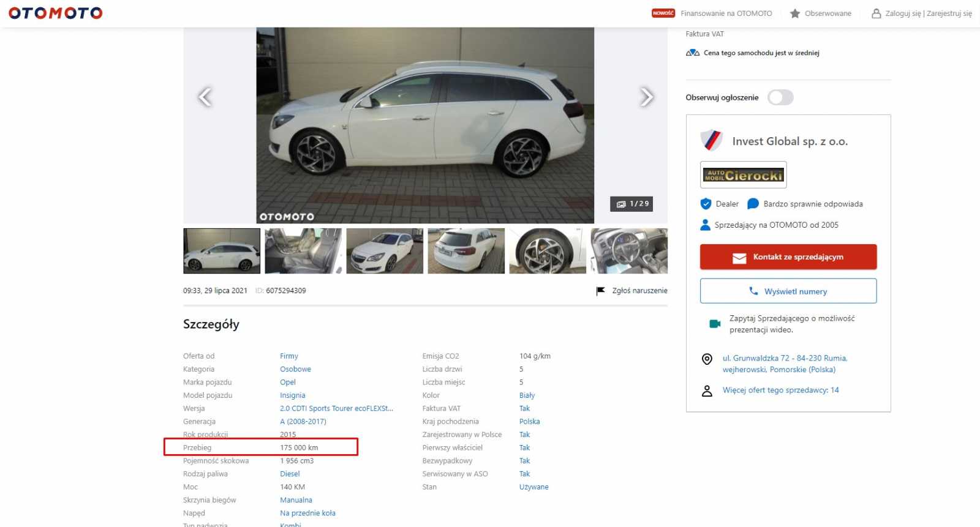This screenshot has height=527, width=980.
Task: Open the 1/29 photo gallery counter
Action: [x=631, y=204]
